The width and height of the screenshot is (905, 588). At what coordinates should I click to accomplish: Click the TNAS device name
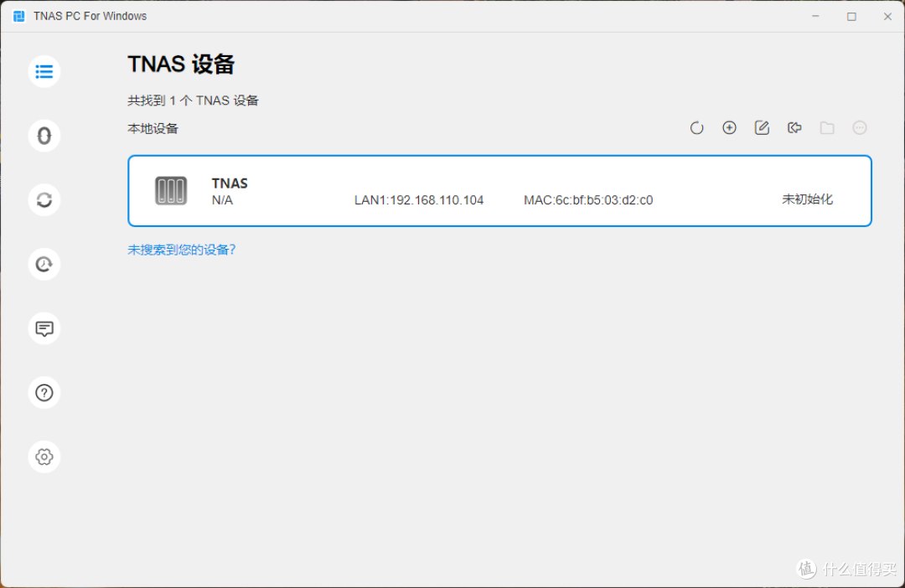pos(230,183)
